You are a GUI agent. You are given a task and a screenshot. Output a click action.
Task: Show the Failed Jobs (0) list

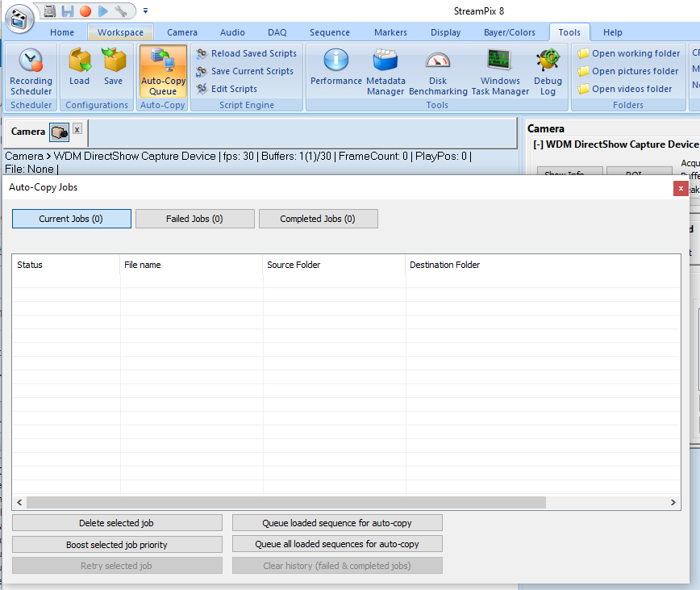tap(194, 219)
